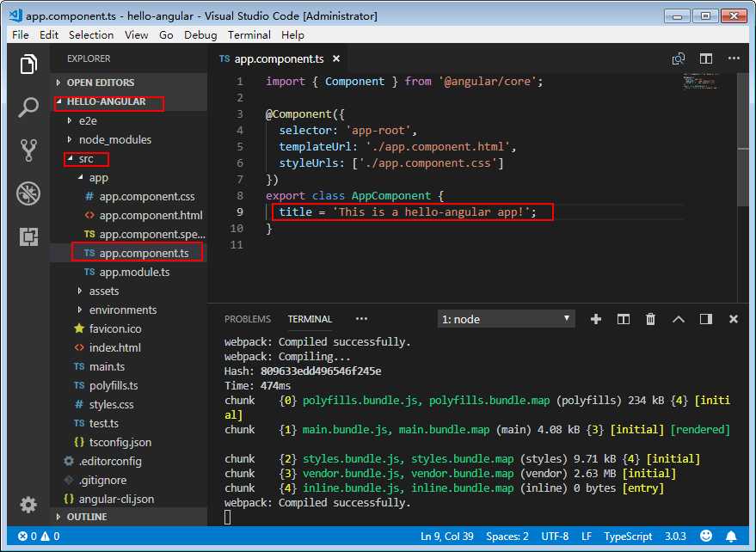Open the Selection menu
The image size is (756, 552).
tap(91, 35)
